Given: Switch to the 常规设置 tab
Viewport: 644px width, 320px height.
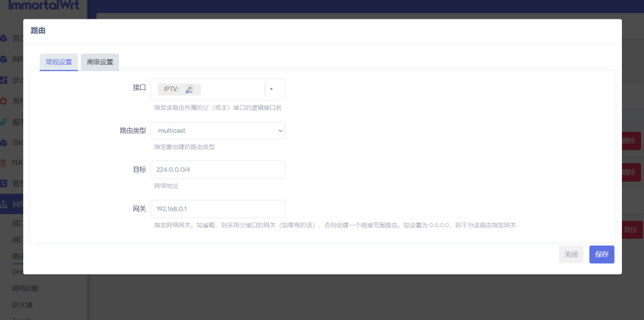Looking at the screenshot, I should (x=58, y=62).
